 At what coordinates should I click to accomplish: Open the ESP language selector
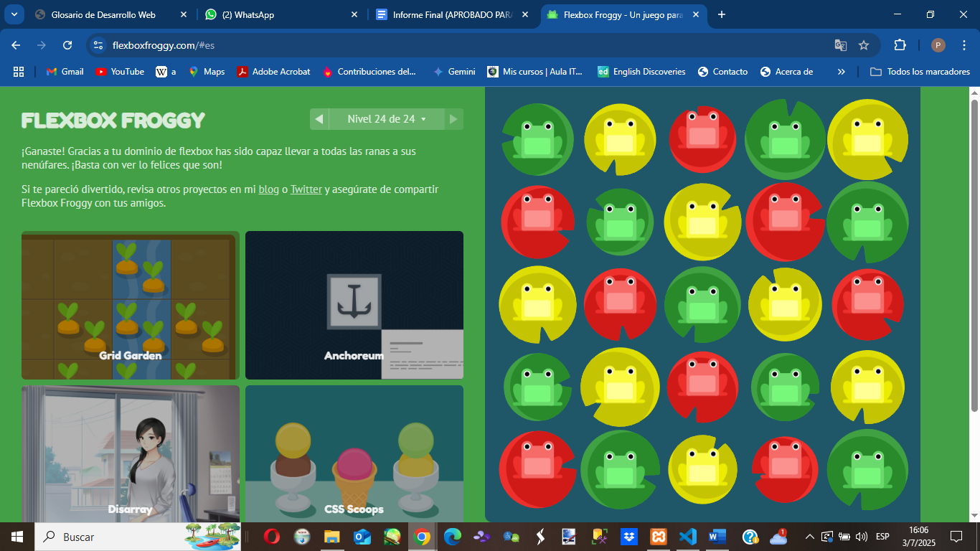pyautogui.click(x=882, y=537)
